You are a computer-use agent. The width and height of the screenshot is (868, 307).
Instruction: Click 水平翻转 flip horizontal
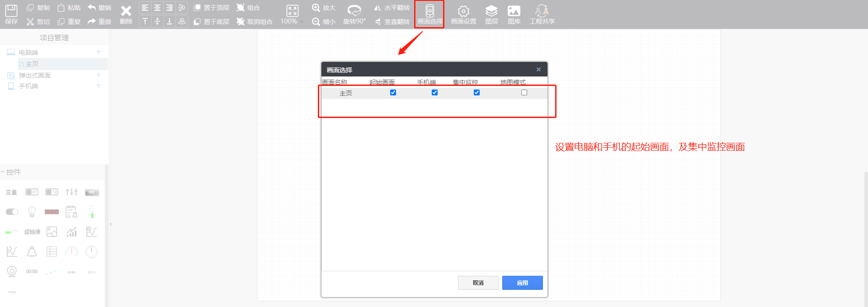(x=392, y=8)
